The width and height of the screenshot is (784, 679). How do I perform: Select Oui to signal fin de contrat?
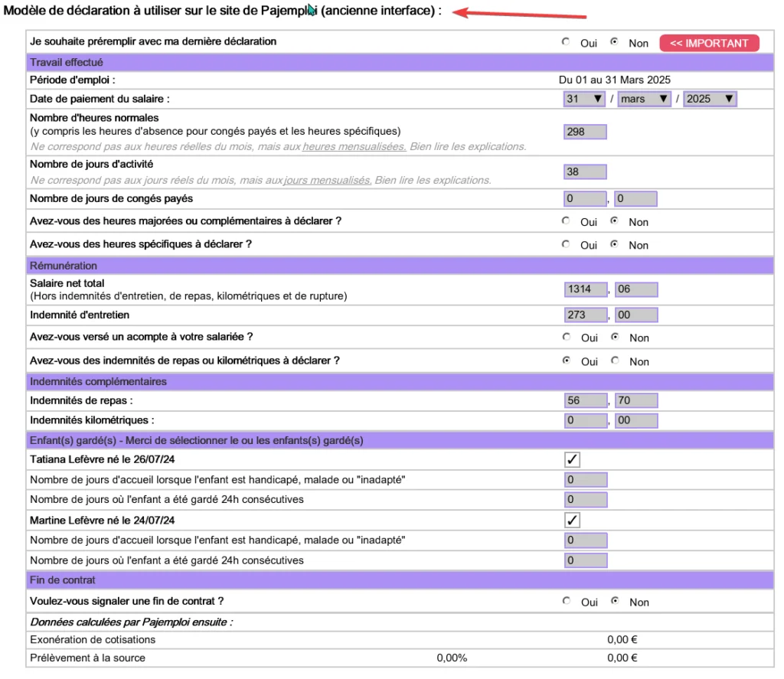tap(566, 601)
